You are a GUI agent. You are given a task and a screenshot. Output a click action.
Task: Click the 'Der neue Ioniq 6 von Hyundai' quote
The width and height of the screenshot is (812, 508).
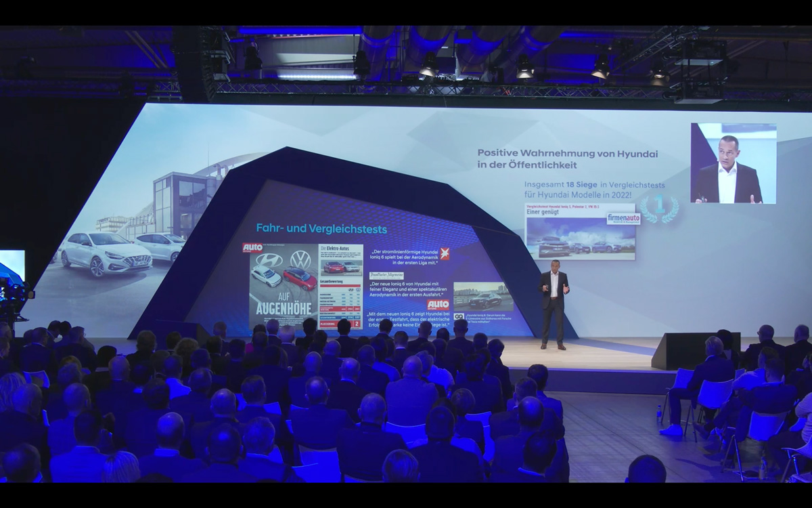point(409,290)
